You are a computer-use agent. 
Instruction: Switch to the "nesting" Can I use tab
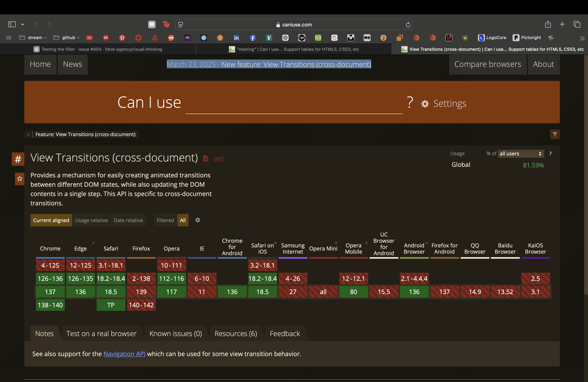[x=294, y=49]
